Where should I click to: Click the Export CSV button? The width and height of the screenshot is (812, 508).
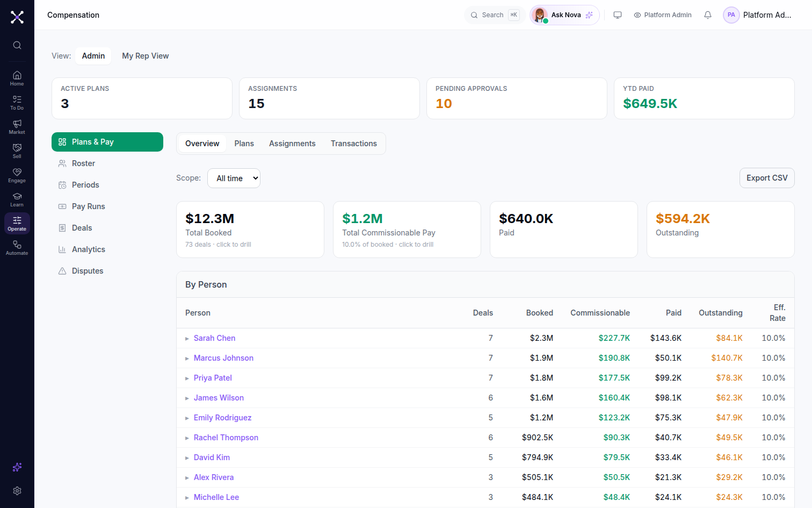click(767, 178)
